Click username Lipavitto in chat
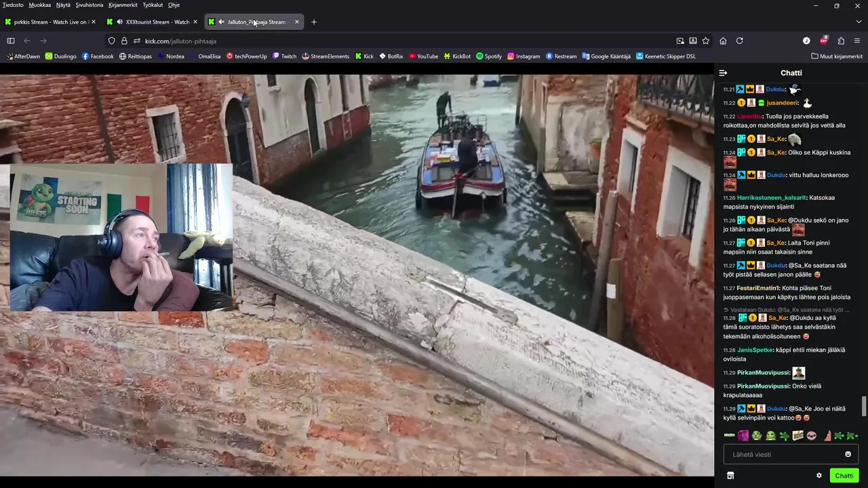 point(749,117)
